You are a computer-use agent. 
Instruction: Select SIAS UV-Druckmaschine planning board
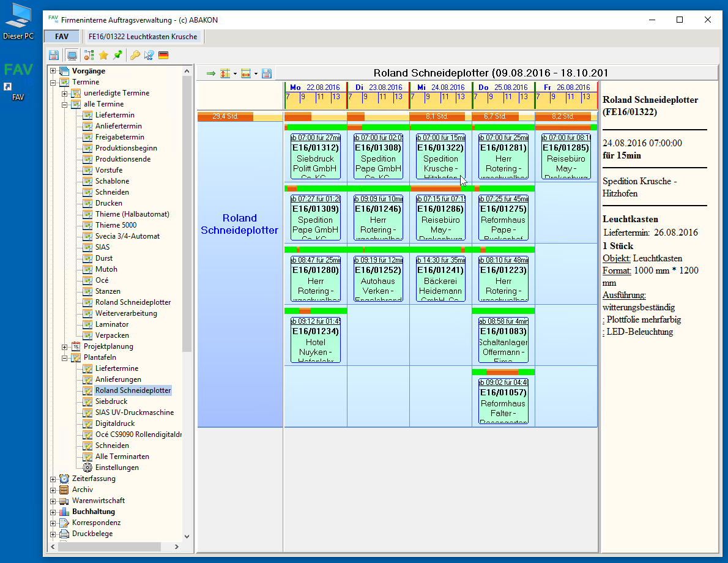coord(135,412)
